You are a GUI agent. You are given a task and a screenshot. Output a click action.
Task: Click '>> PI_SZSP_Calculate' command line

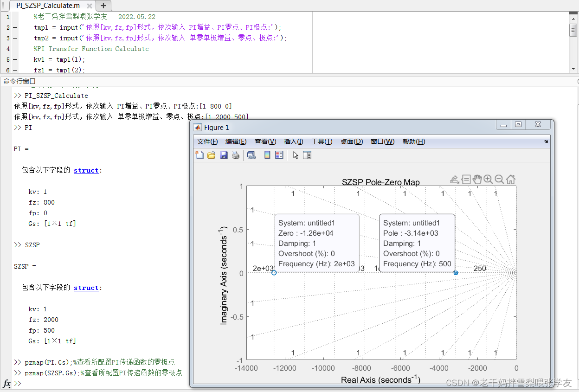click(51, 96)
